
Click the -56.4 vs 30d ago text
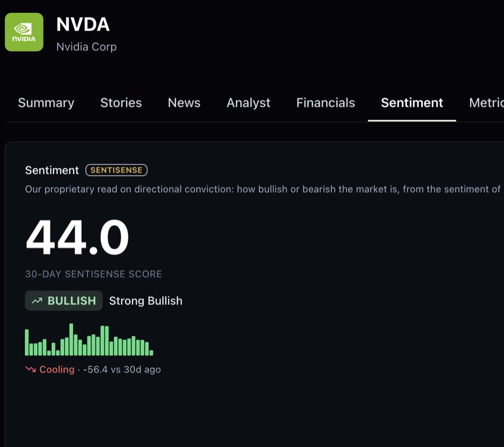pyautogui.click(x=122, y=369)
